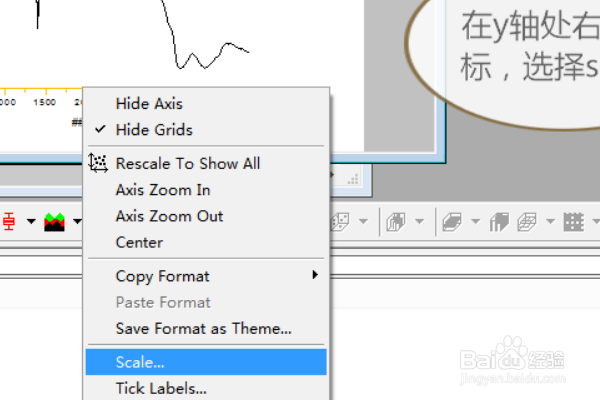Click the Rescale To Show All icon

point(98,163)
